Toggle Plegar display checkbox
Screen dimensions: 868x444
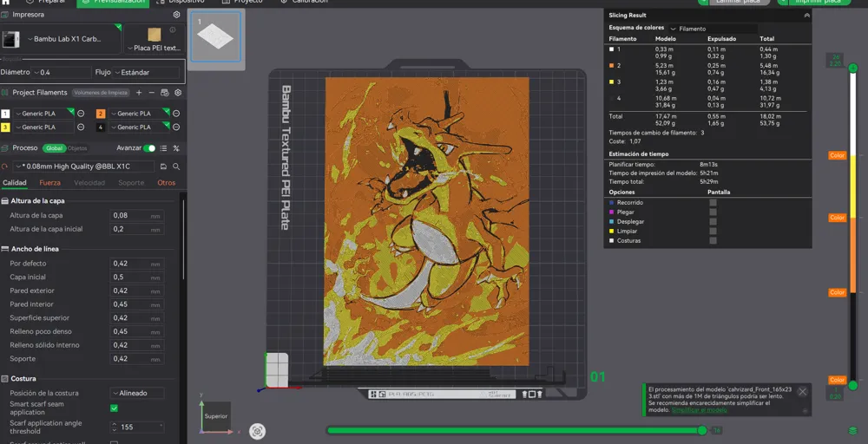coord(713,212)
